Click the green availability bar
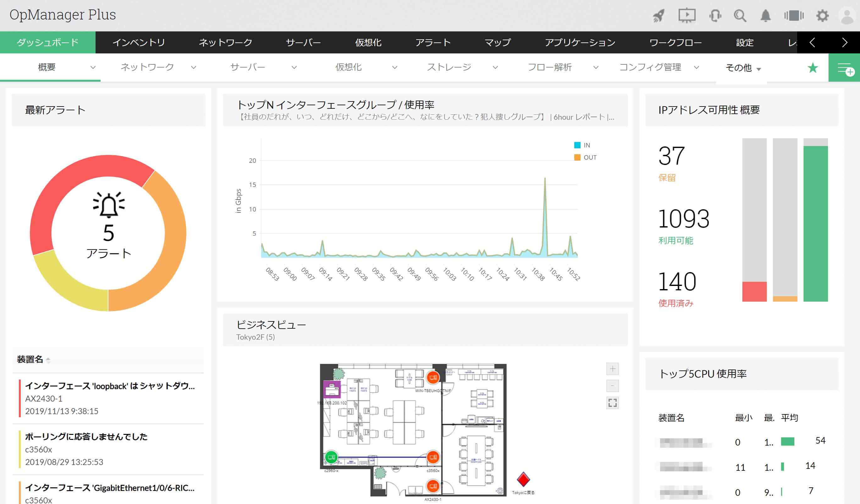Viewport: 860px width, 504px height. [x=816, y=224]
